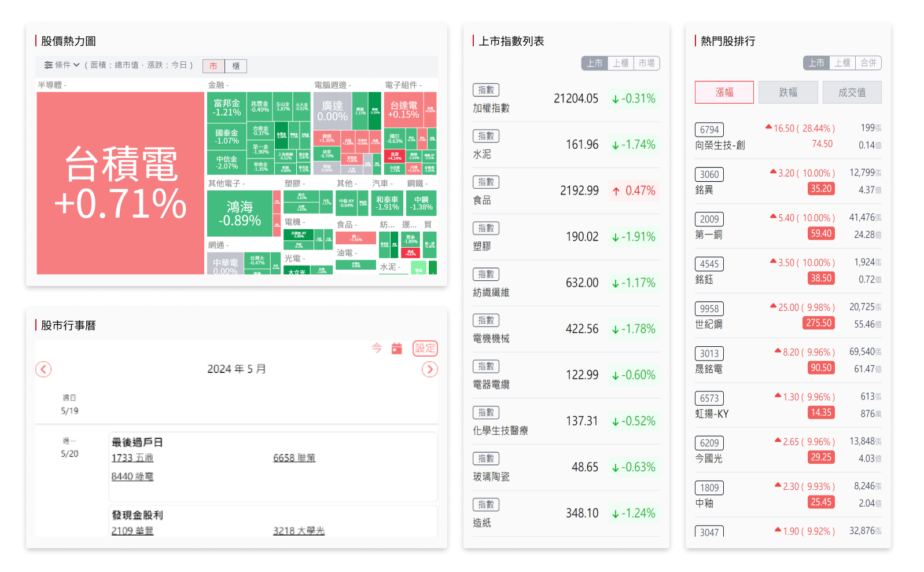Click stock code badge 2009
The height and width of the screenshot is (572, 924).
click(709, 219)
